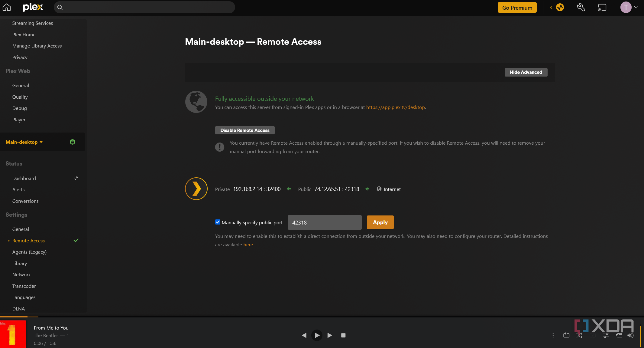Apply the public port setting
The width and height of the screenshot is (644, 348).
[x=380, y=222]
